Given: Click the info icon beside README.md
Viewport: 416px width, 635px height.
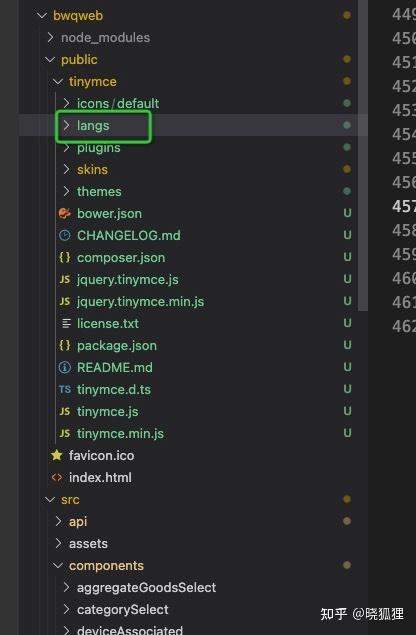Looking at the screenshot, I should (65, 367).
